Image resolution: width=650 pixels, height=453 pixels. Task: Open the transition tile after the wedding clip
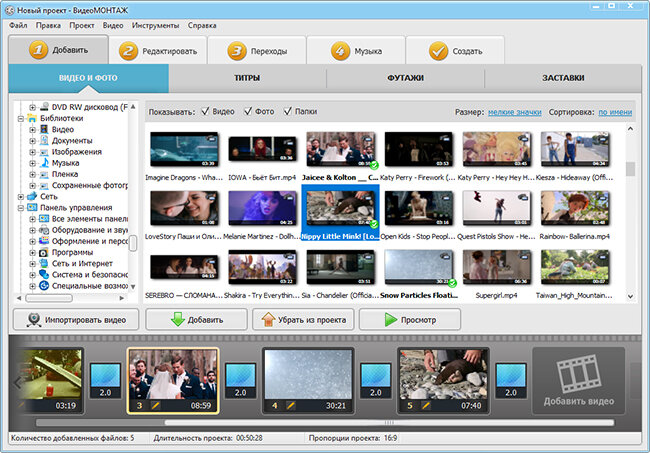pyautogui.click(x=240, y=380)
